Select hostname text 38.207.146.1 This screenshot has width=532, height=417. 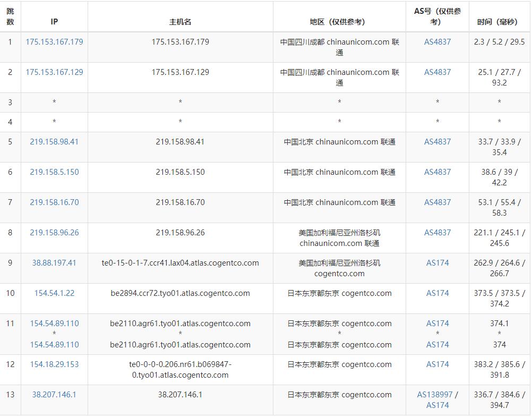tap(180, 394)
